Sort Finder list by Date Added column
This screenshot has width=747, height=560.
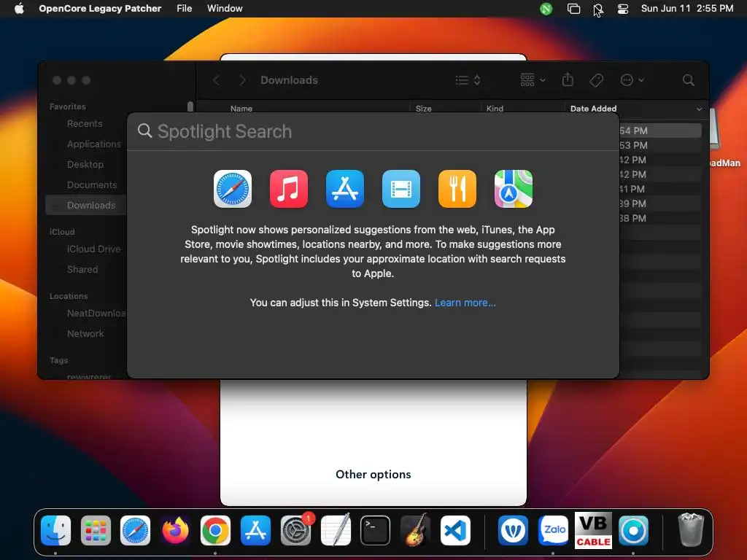coord(594,109)
